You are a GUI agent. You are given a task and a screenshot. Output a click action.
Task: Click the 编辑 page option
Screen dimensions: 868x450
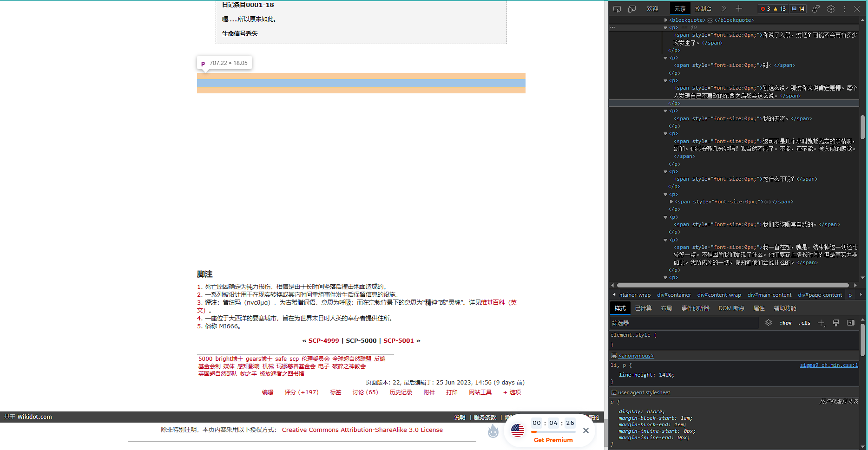[268, 392]
